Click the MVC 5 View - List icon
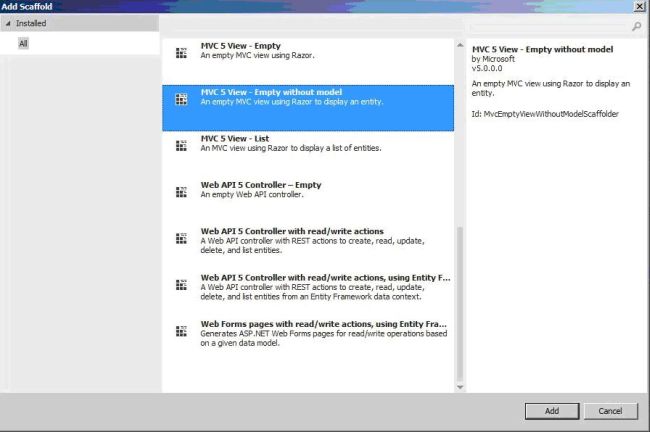This screenshot has width=650, height=432. pyautogui.click(x=181, y=146)
